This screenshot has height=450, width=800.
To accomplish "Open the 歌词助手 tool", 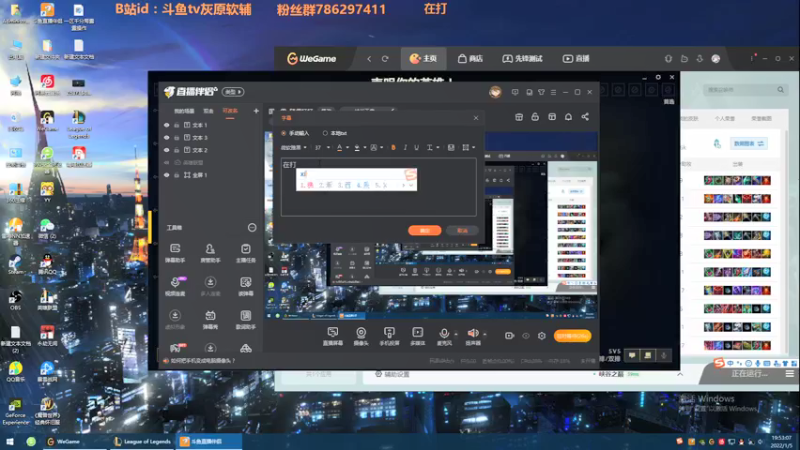I will (x=245, y=319).
